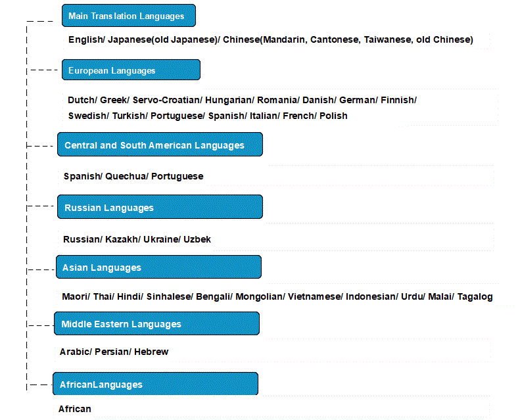
Task: Click the word Hebrew in Middle Eastern list
Action: coord(151,352)
